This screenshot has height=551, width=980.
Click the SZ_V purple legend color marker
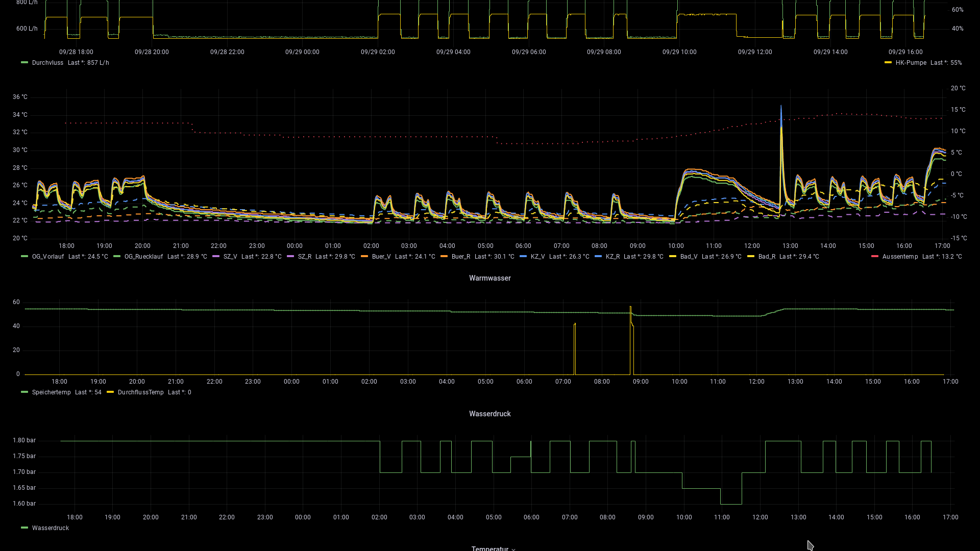point(216,257)
